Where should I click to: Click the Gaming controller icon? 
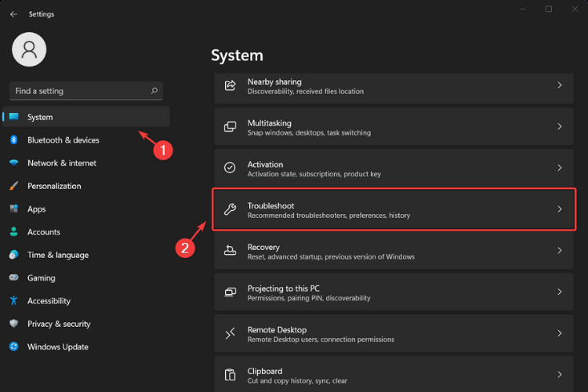(x=14, y=278)
